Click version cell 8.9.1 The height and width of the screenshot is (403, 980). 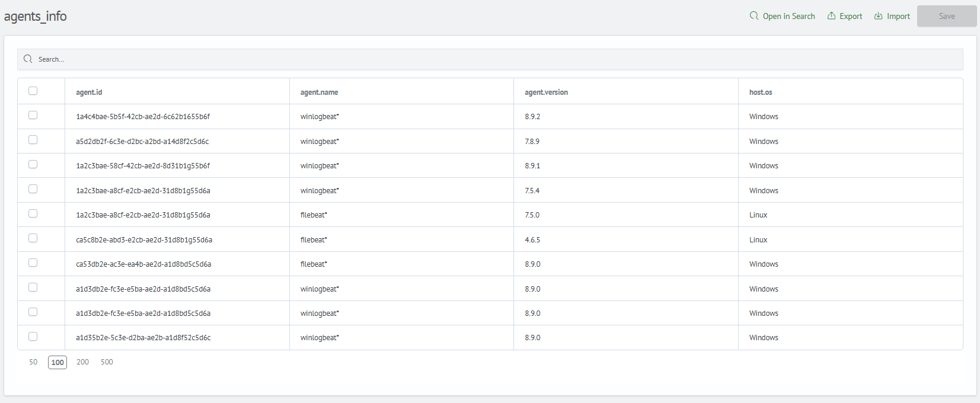(532, 166)
